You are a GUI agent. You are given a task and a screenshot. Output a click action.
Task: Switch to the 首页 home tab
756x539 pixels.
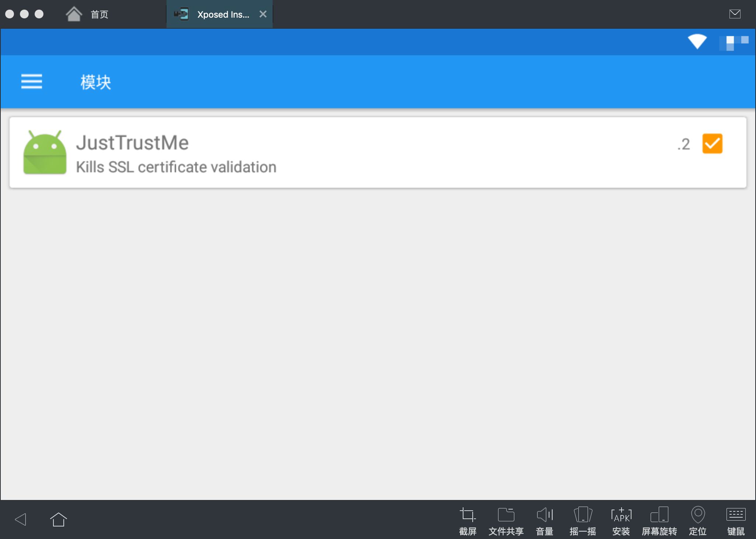pyautogui.click(x=88, y=14)
